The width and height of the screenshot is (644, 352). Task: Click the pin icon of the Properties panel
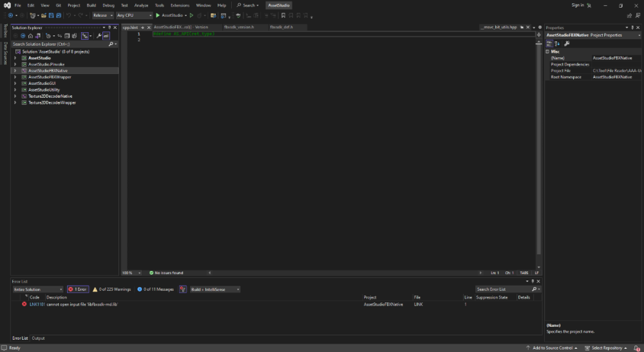coord(632,28)
